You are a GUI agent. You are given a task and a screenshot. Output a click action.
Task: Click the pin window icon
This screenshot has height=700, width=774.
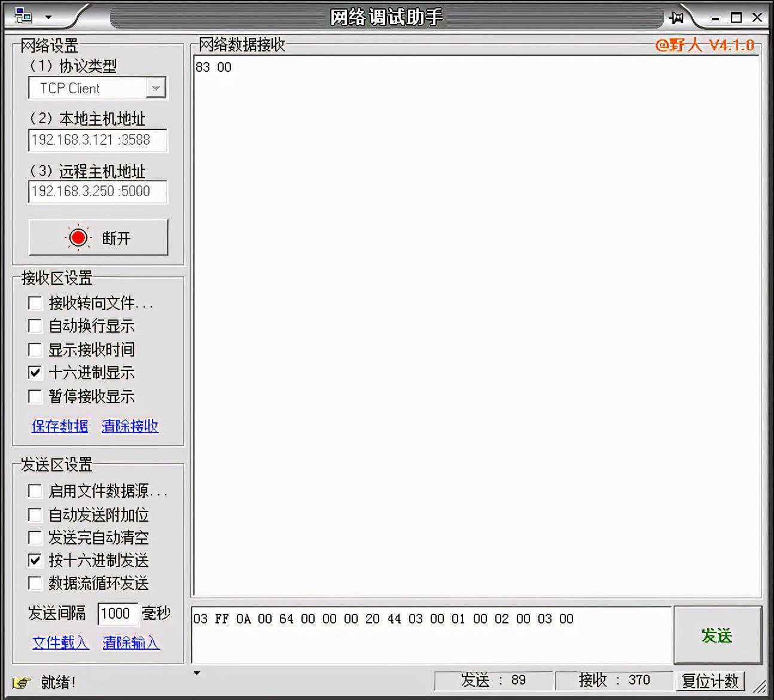point(677,17)
